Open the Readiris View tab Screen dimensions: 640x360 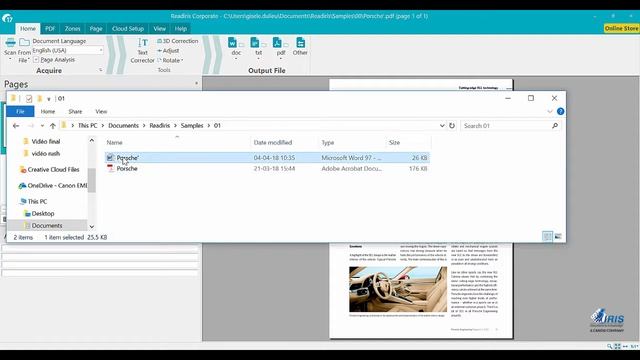point(160,29)
